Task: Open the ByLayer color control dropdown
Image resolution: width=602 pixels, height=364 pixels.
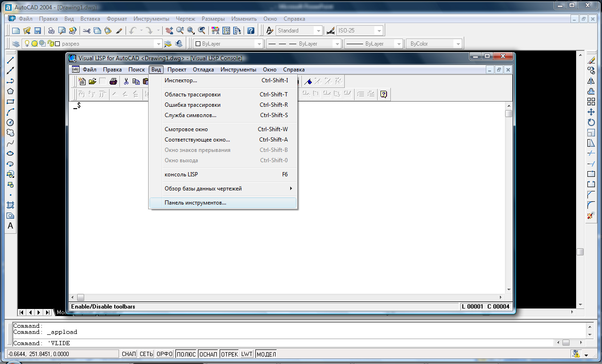Action: point(259,44)
